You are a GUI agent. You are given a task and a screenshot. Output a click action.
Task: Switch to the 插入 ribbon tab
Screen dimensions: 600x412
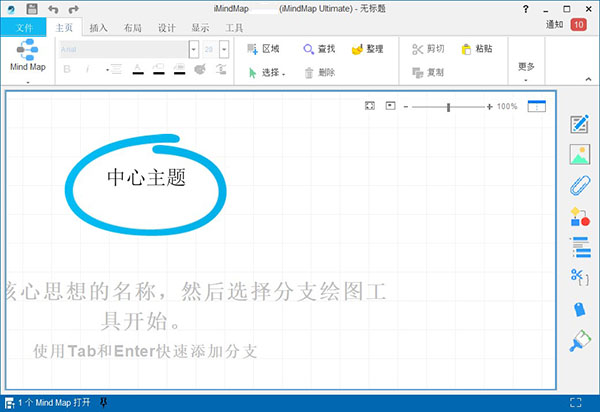click(99, 28)
